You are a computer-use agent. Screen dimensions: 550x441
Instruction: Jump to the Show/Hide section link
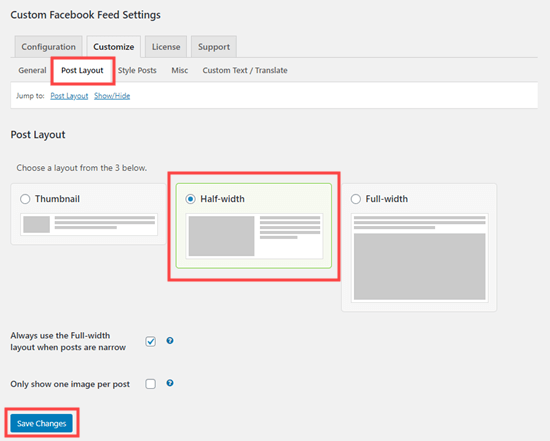pos(112,96)
